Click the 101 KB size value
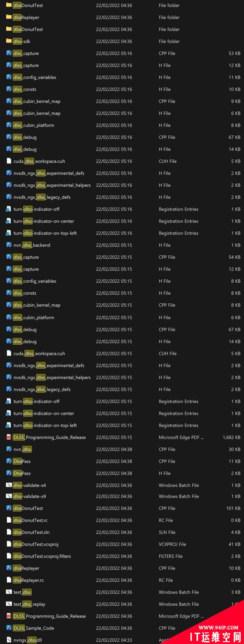This screenshot has width=244, height=644. (x=233, y=508)
